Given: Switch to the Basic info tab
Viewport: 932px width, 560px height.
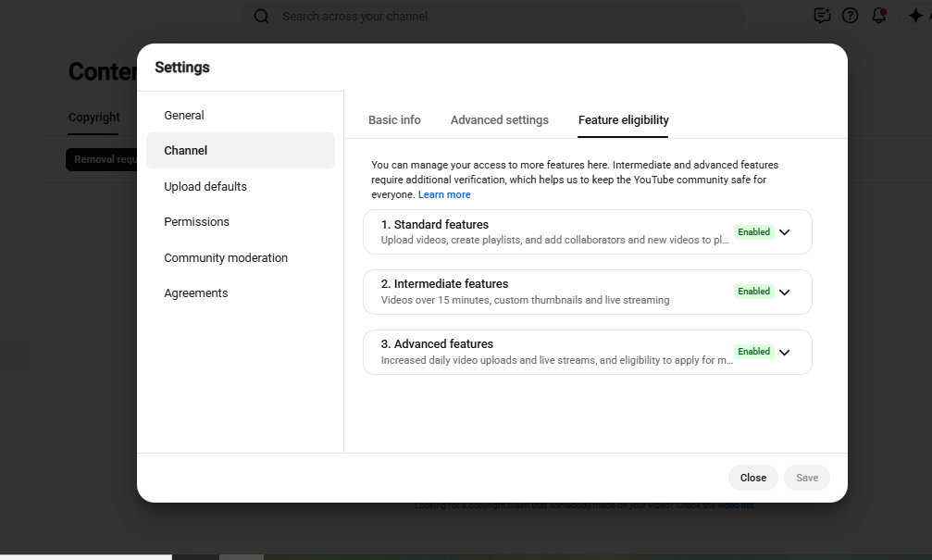Looking at the screenshot, I should tap(394, 120).
